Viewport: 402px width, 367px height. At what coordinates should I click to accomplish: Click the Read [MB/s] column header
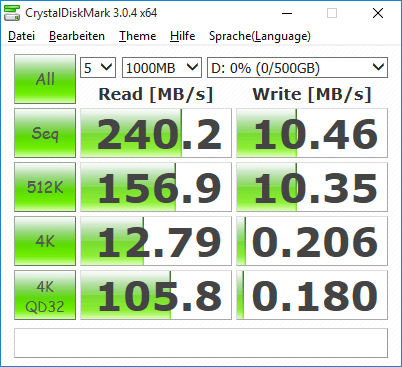click(x=156, y=94)
